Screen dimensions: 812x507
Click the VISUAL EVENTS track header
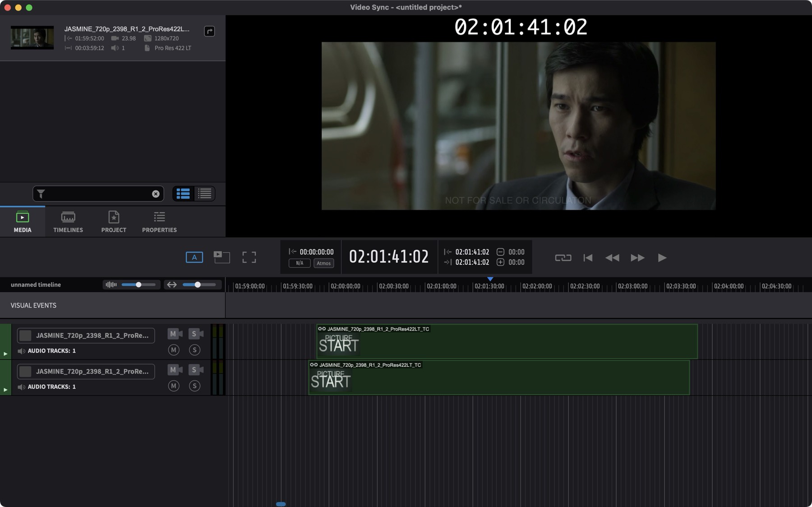click(x=112, y=305)
